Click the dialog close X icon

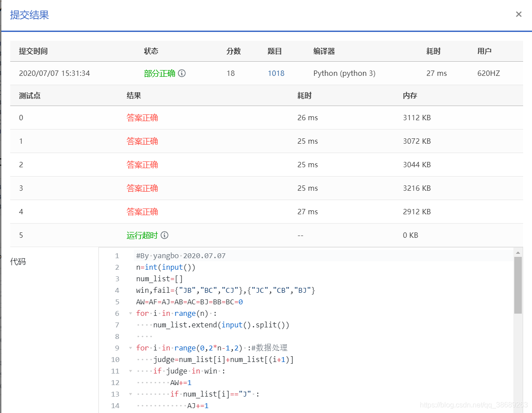click(x=519, y=14)
